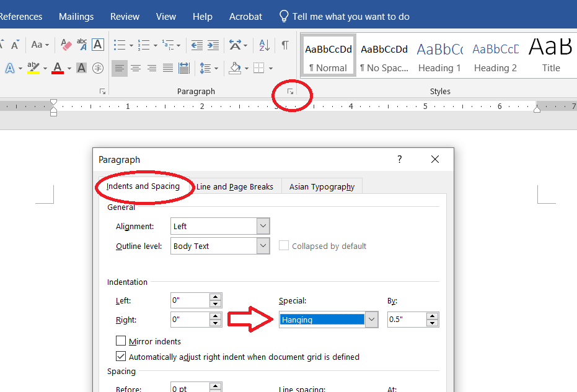Center-align text using the ribbon icon
Viewport: 577px width, 392px height.
pyautogui.click(x=135, y=68)
